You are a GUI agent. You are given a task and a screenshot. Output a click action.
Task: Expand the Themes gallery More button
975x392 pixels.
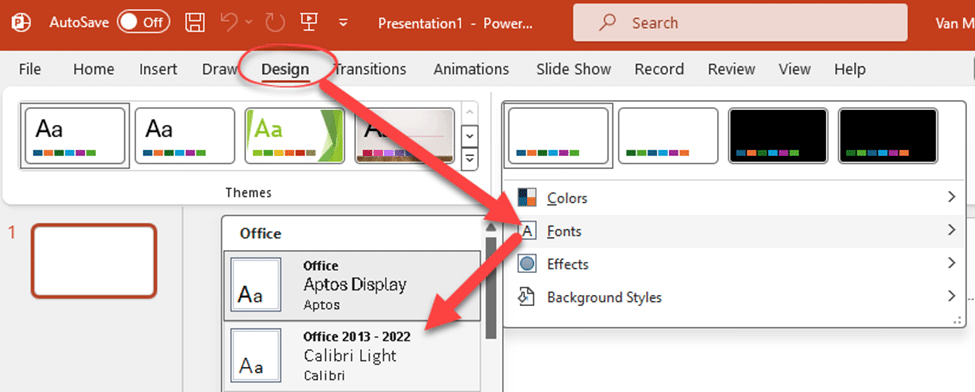click(x=471, y=158)
